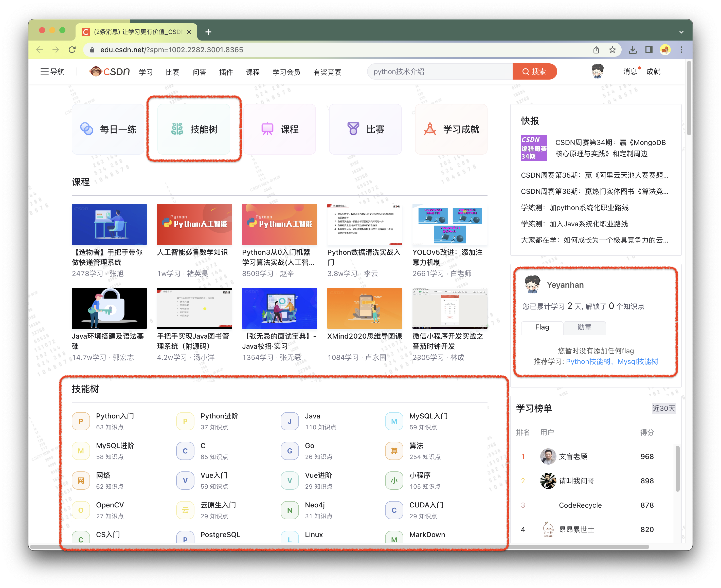Expand the tab list chevron in title bar
This screenshot has width=721, height=588.
click(681, 32)
